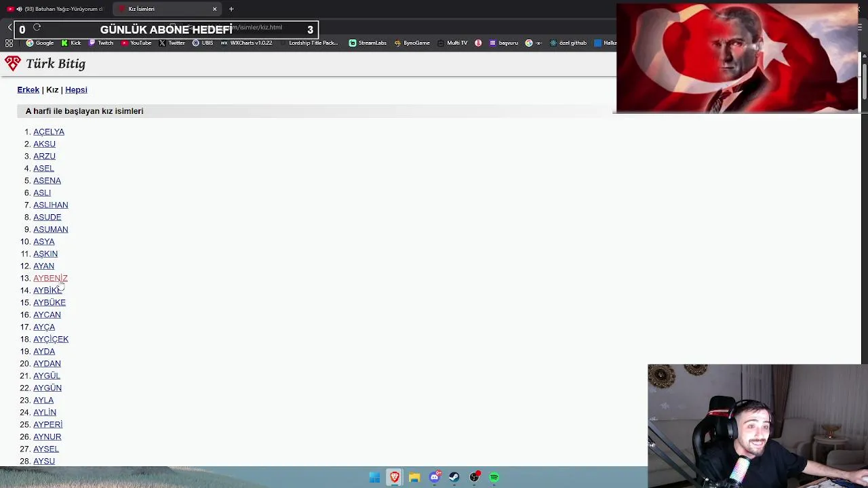Open the YouTube bookmark

point(136,43)
